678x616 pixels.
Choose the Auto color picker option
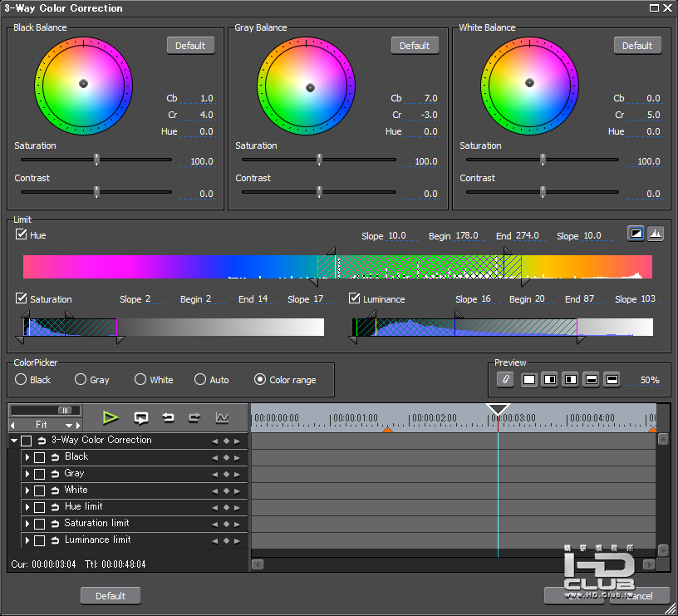click(x=200, y=379)
